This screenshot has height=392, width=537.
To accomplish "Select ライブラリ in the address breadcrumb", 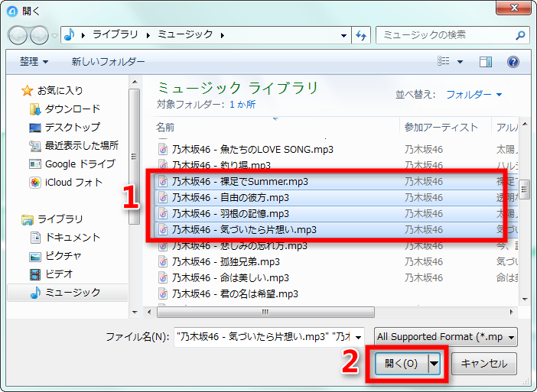I will [x=115, y=34].
